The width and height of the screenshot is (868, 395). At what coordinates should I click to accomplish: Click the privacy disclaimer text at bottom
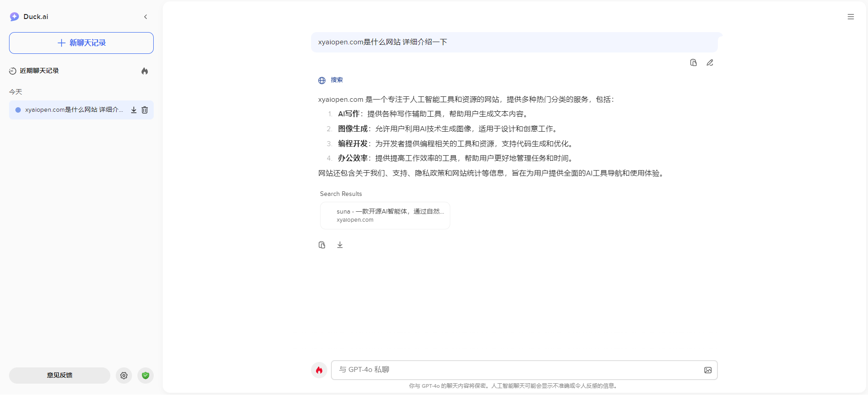514,386
